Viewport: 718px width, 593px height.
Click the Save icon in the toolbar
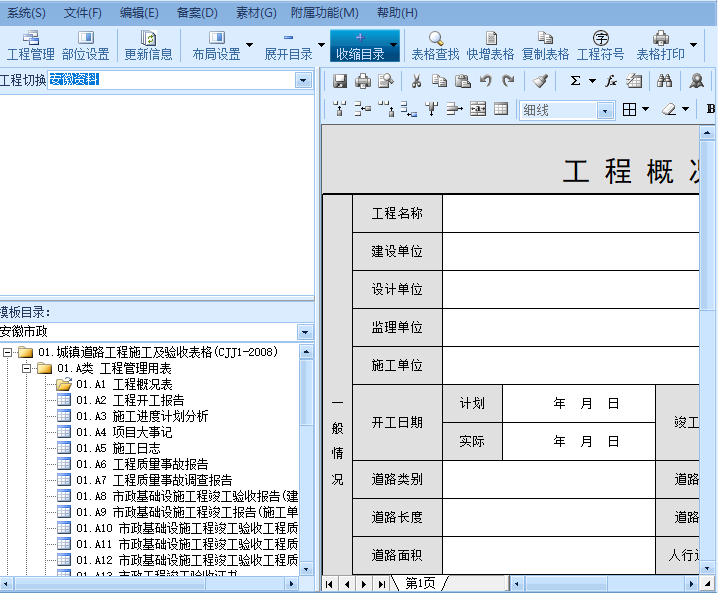pyautogui.click(x=340, y=81)
